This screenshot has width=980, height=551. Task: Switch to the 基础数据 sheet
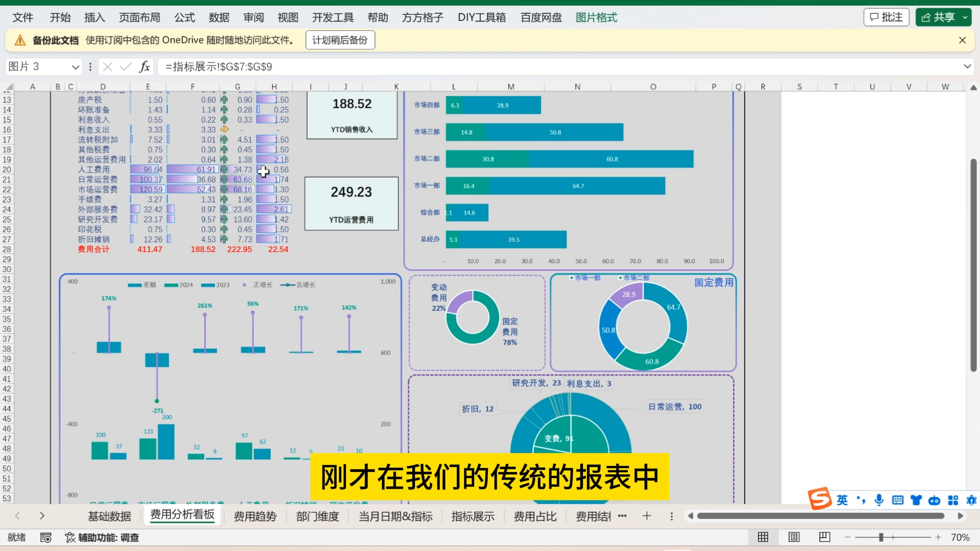click(x=109, y=516)
